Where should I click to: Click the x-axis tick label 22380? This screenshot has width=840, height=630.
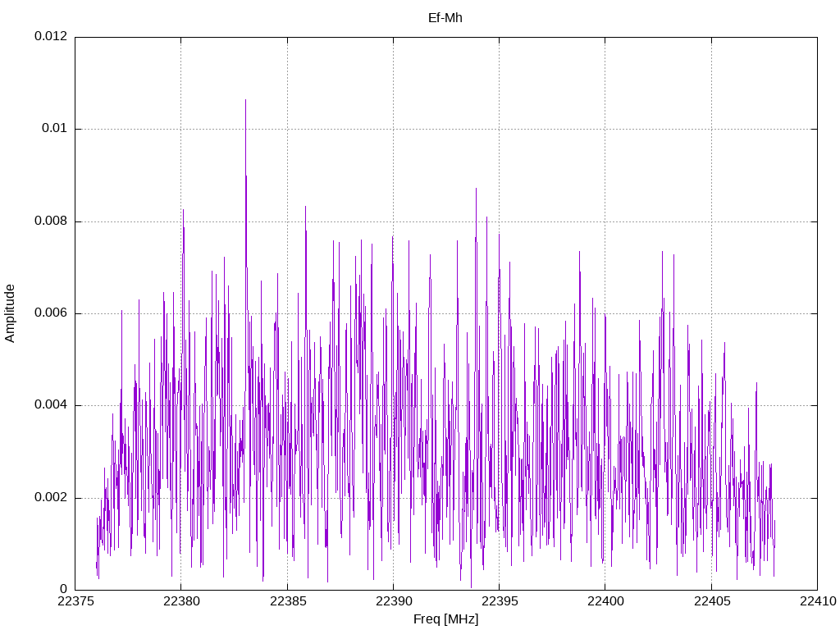click(181, 601)
